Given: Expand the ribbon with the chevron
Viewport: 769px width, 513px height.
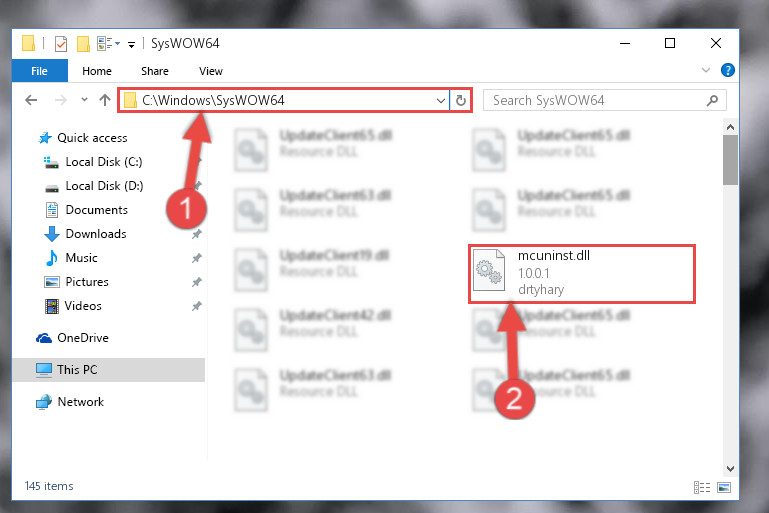Looking at the screenshot, I should [706, 70].
